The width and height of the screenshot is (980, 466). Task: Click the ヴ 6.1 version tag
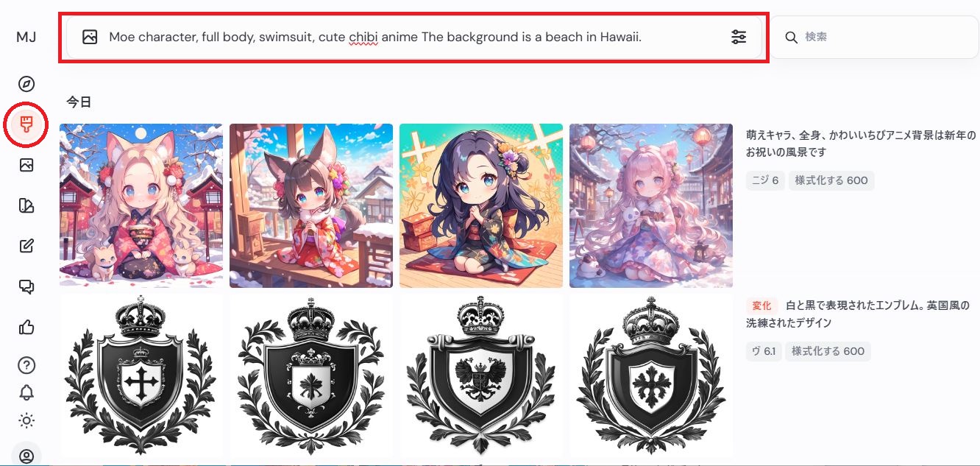[764, 351]
